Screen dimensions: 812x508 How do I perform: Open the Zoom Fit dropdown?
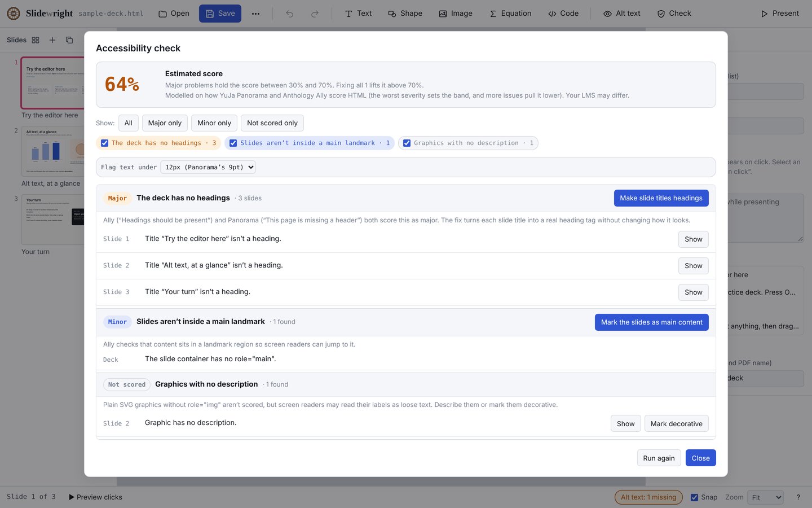point(766,497)
